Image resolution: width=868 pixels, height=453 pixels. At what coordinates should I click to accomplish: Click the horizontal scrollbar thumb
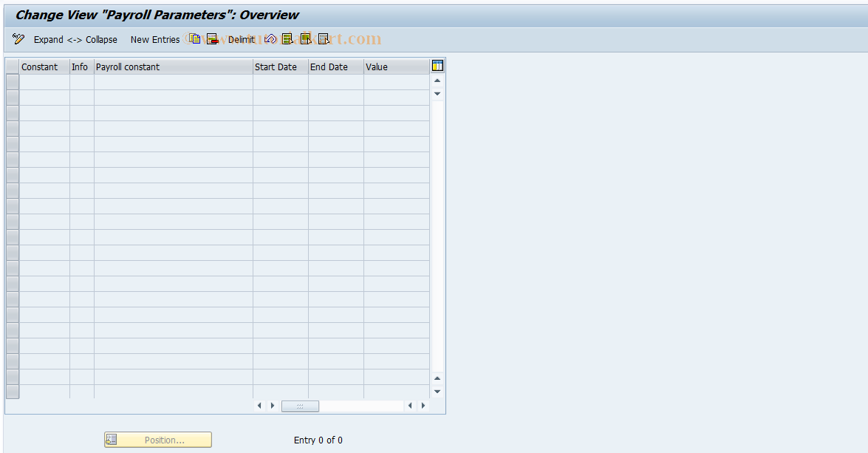coord(300,406)
